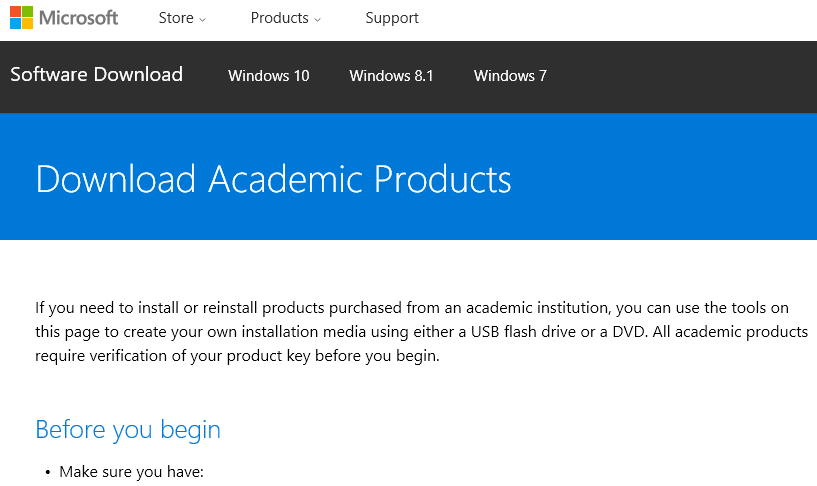Click the Download Academic Products heading

click(x=273, y=180)
